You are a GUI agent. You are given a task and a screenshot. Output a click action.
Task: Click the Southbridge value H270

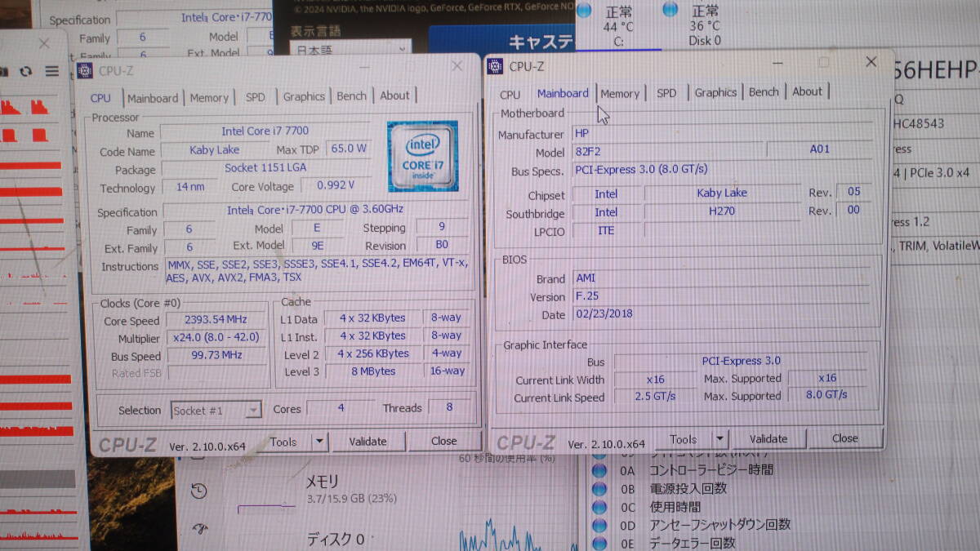(x=721, y=211)
